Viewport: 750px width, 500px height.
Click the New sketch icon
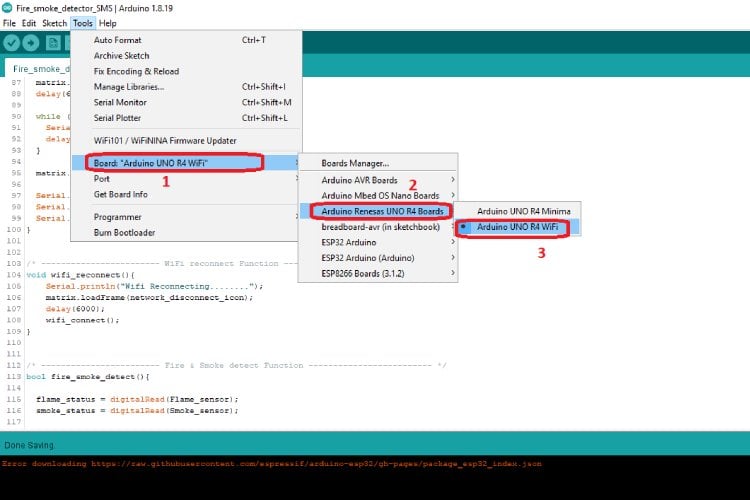[53, 43]
